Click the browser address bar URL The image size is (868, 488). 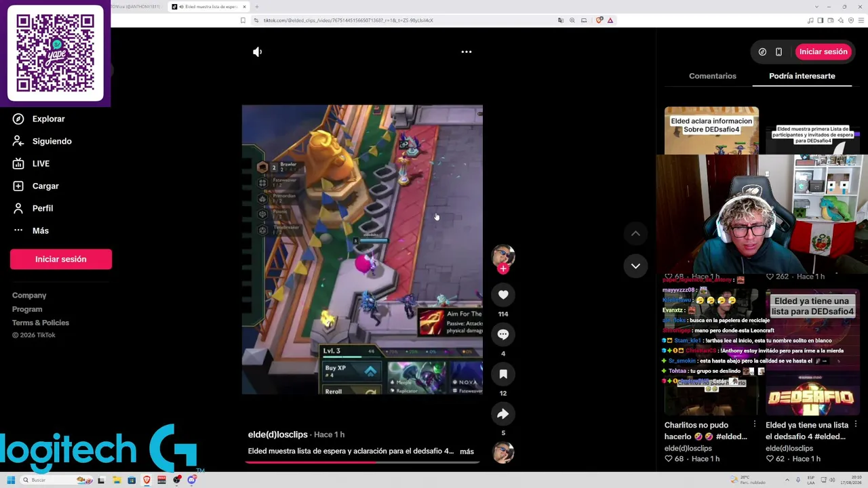(348, 20)
